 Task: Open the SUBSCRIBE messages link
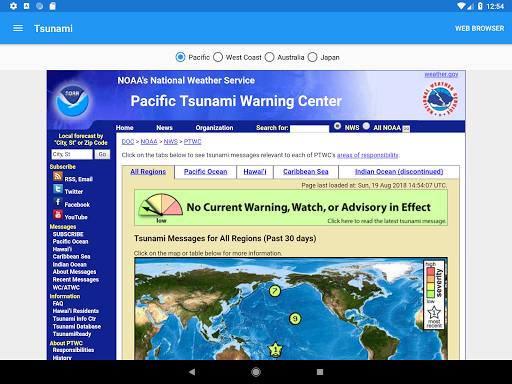pos(68,234)
